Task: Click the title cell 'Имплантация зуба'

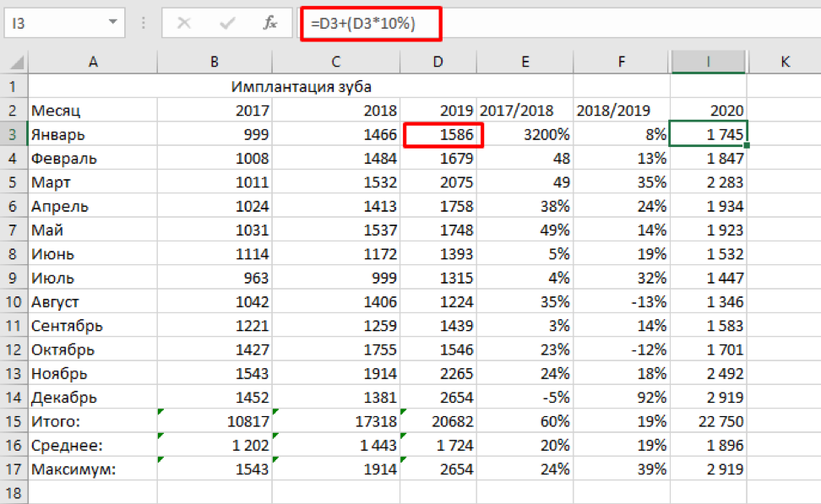Action: pos(301,86)
